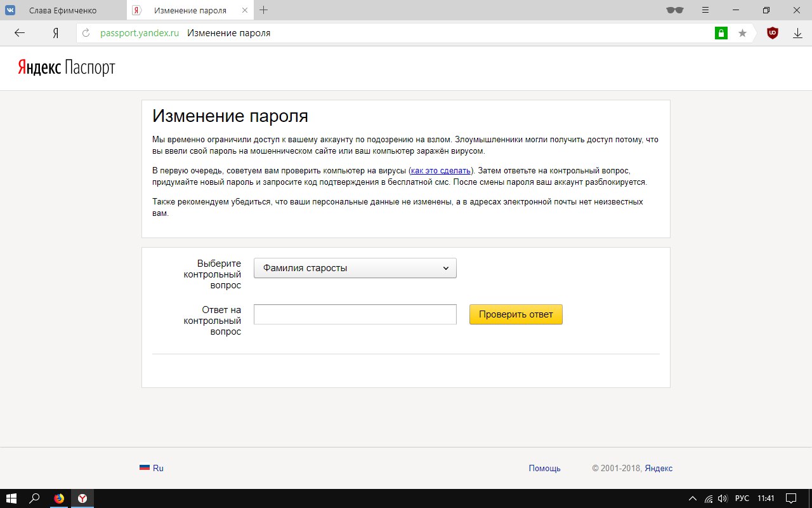Viewport: 812px width, 508px height.
Task: Open the downloads arrow icon
Action: pos(797,33)
